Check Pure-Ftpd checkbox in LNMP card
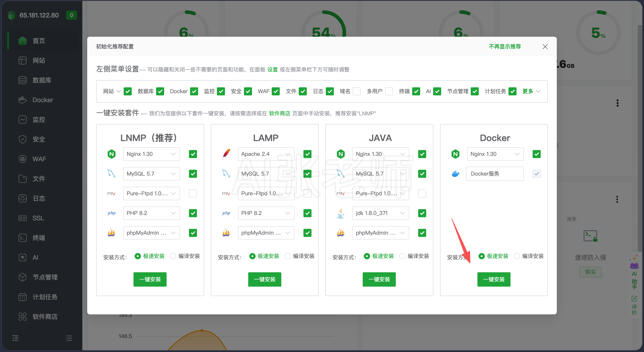 pos(193,193)
